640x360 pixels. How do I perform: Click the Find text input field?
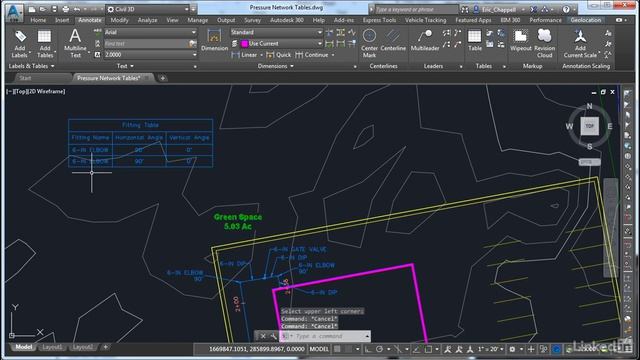(146, 43)
